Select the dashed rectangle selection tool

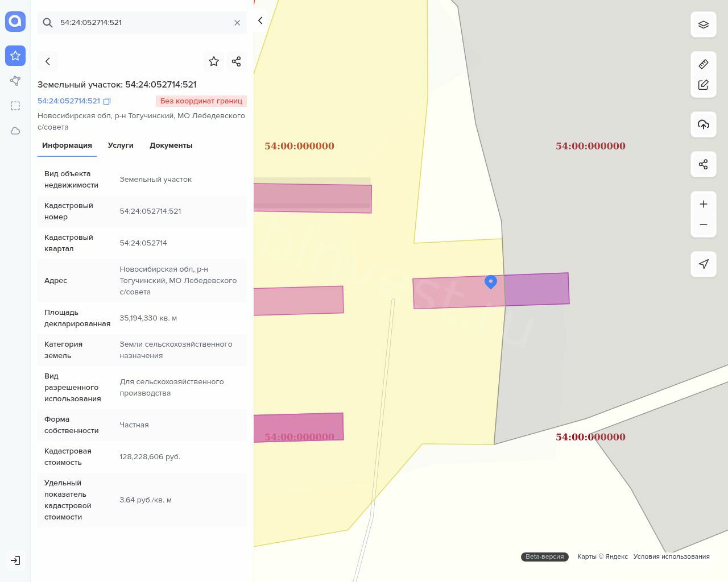tap(15, 106)
